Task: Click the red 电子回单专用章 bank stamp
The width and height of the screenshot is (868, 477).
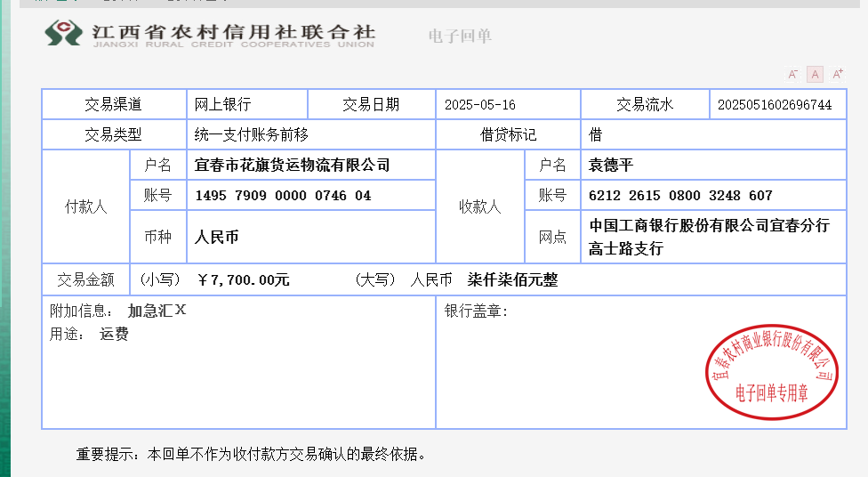Action: tap(772, 372)
